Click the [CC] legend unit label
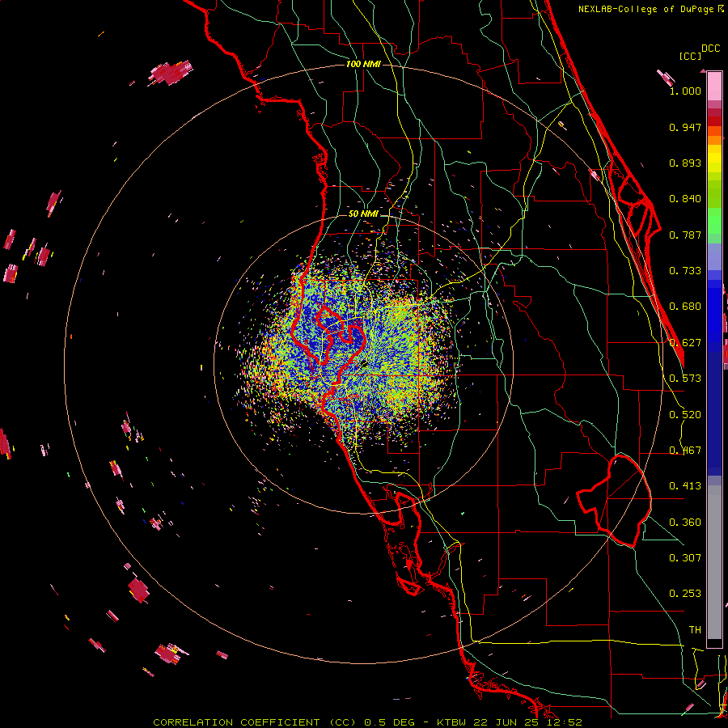Screen dimensions: 728x728 690,56
